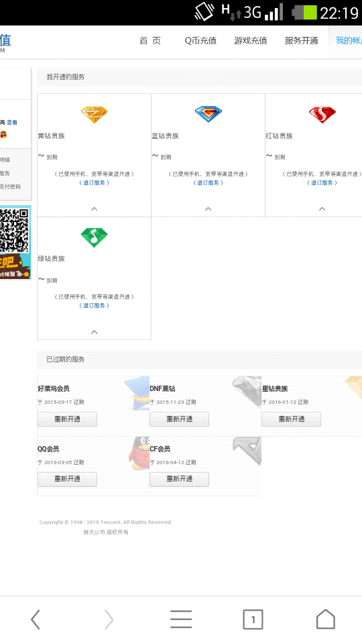Click the 腾讯公司 版权所有 footer text
This screenshot has height=644, width=362.
pyautogui.click(x=106, y=532)
